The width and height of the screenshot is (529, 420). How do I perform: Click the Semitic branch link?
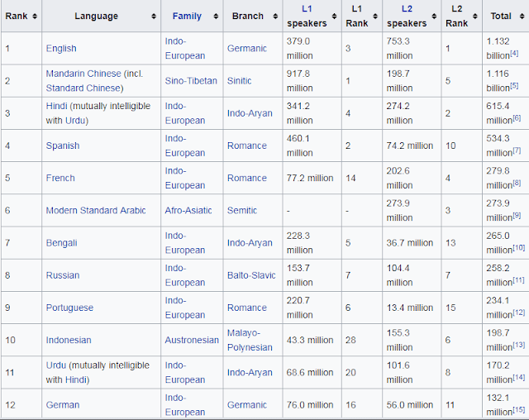(243, 211)
